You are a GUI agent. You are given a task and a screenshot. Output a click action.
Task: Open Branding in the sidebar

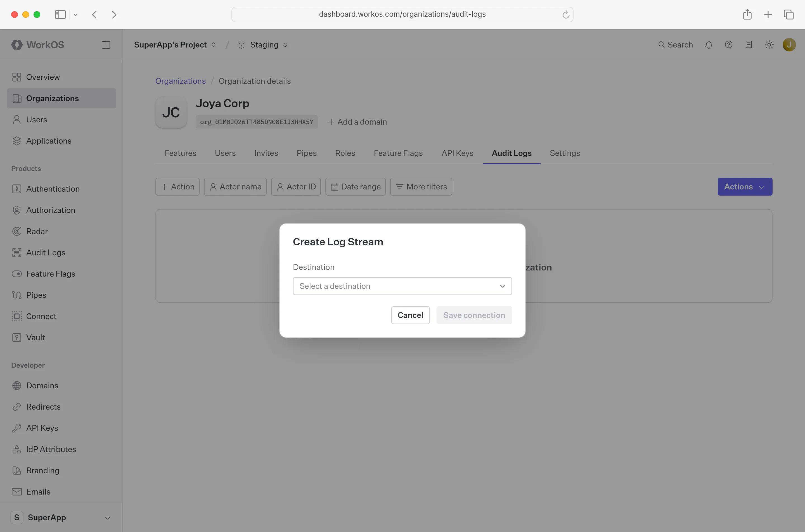[x=61, y=470]
